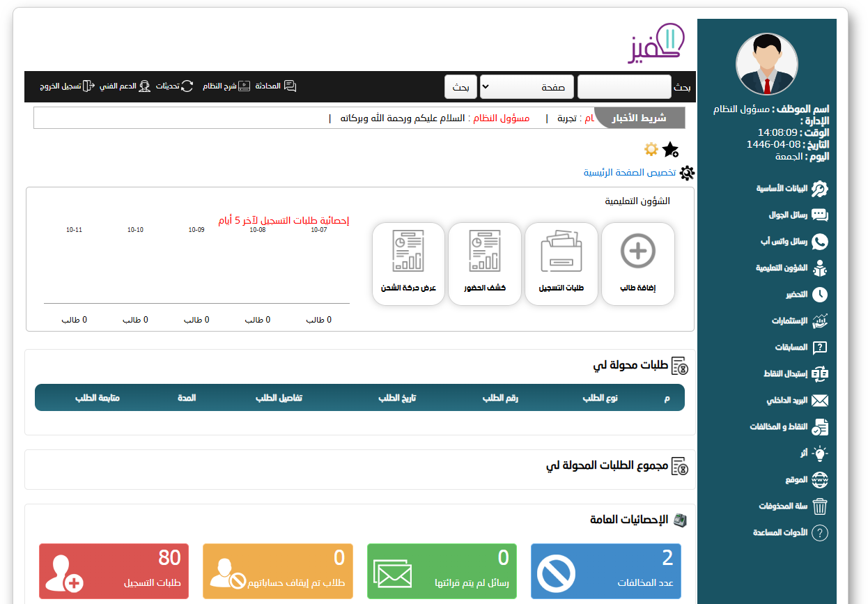
Task: Open the Attendance Sheet (كشف الحضور) tile
Action: pyautogui.click(x=485, y=263)
